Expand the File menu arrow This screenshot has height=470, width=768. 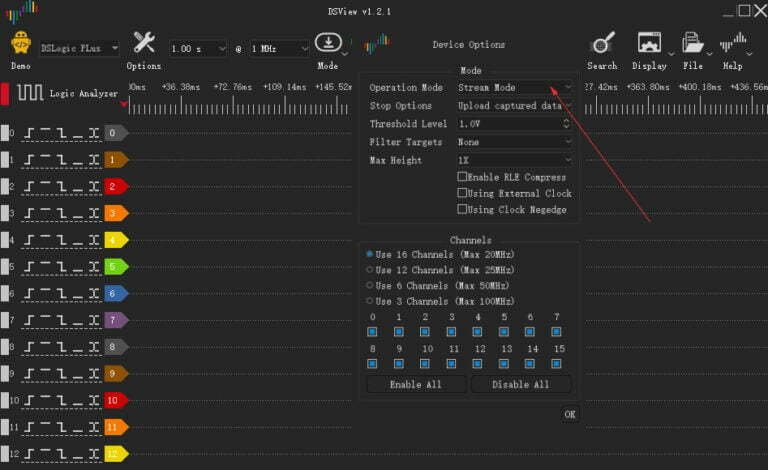pos(709,53)
